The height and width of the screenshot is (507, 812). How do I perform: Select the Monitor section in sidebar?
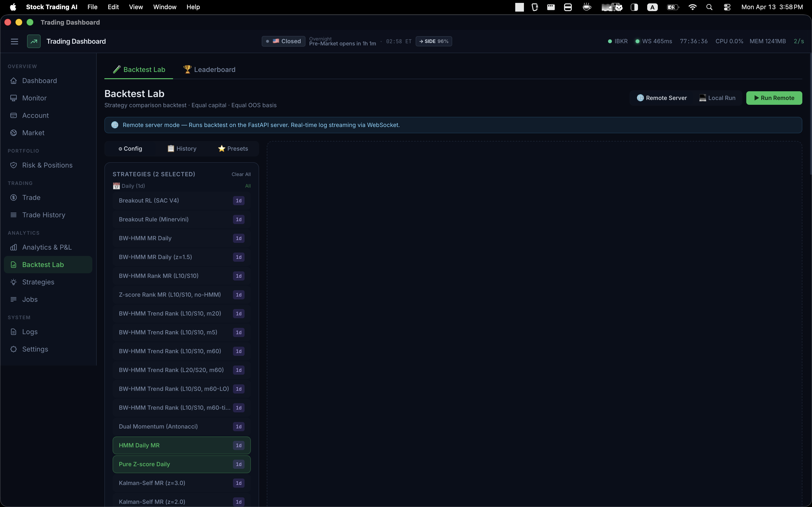(34, 98)
